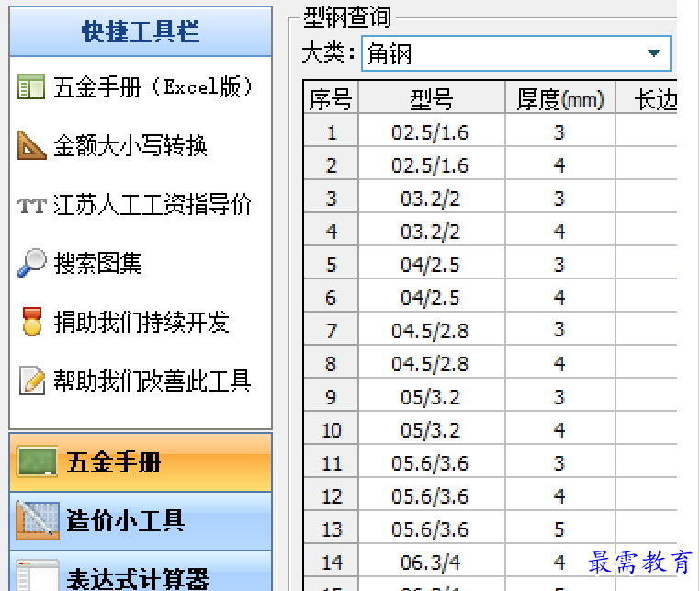Sort by the 序号 column header
The height and width of the screenshot is (591, 700).
tap(331, 97)
